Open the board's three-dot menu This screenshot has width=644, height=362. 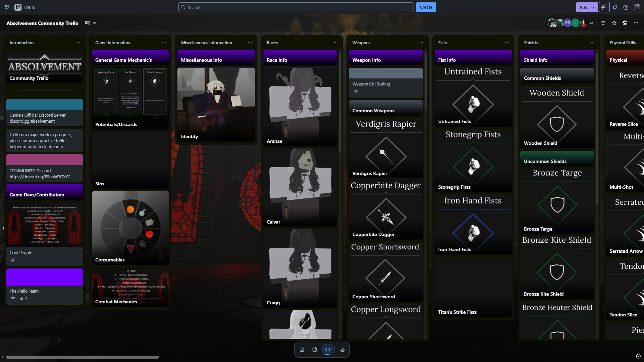click(636, 23)
